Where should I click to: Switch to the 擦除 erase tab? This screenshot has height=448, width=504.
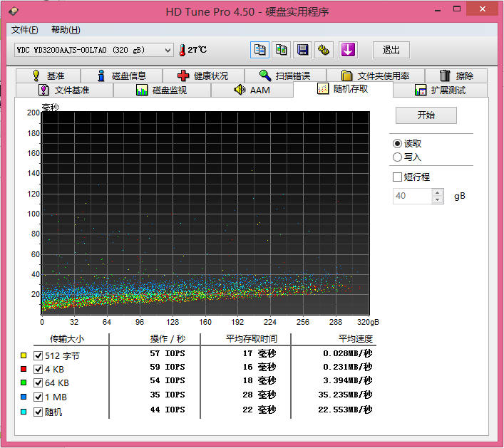[x=456, y=75]
